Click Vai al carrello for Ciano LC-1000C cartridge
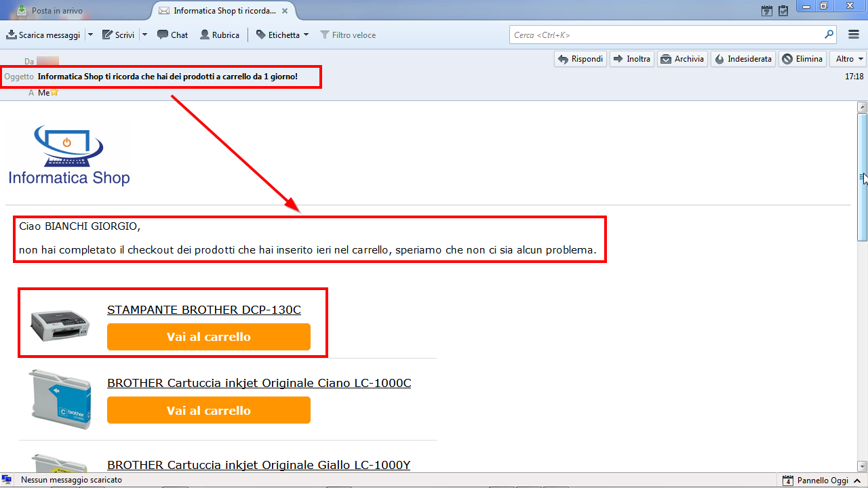The height and width of the screenshot is (488, 868). [x=209, y=410]
